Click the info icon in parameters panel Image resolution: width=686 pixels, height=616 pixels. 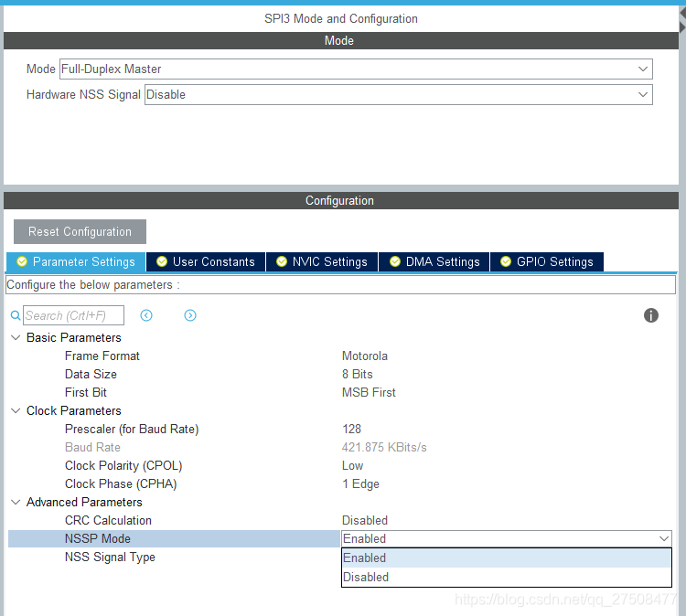650,315
